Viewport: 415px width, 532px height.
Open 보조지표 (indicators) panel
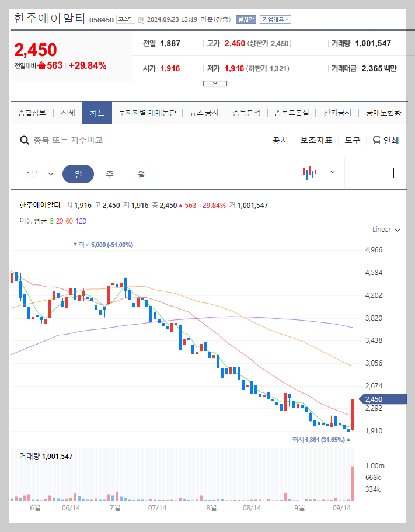click(x=316, y=140)
